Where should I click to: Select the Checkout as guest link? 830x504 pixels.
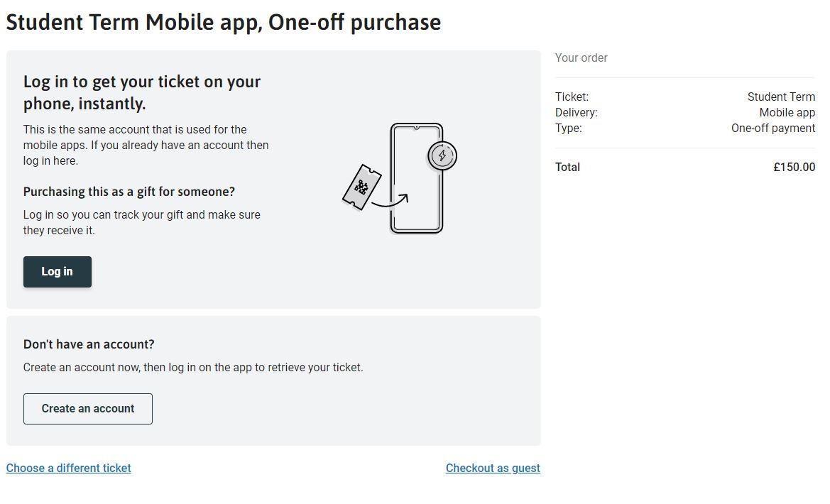coord(493,469)
